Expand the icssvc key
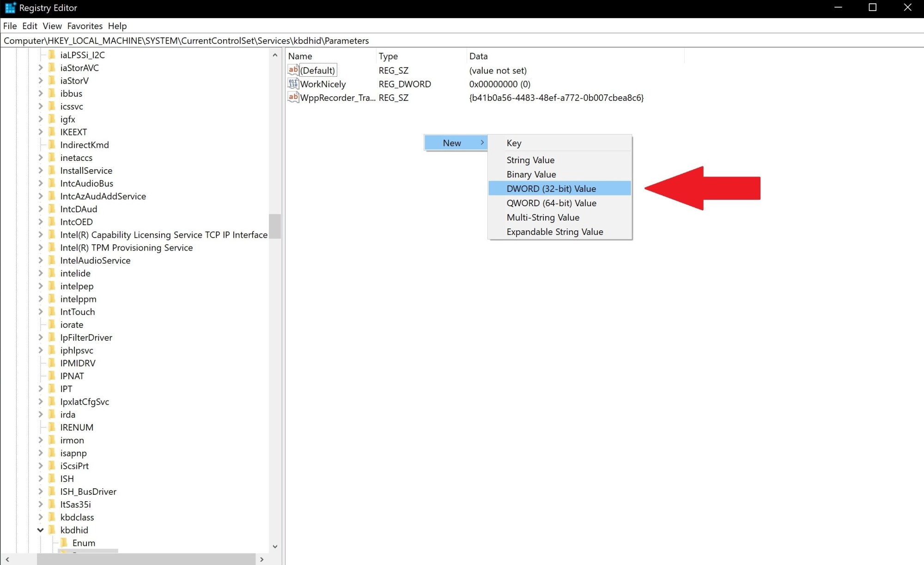 [40, 106]
